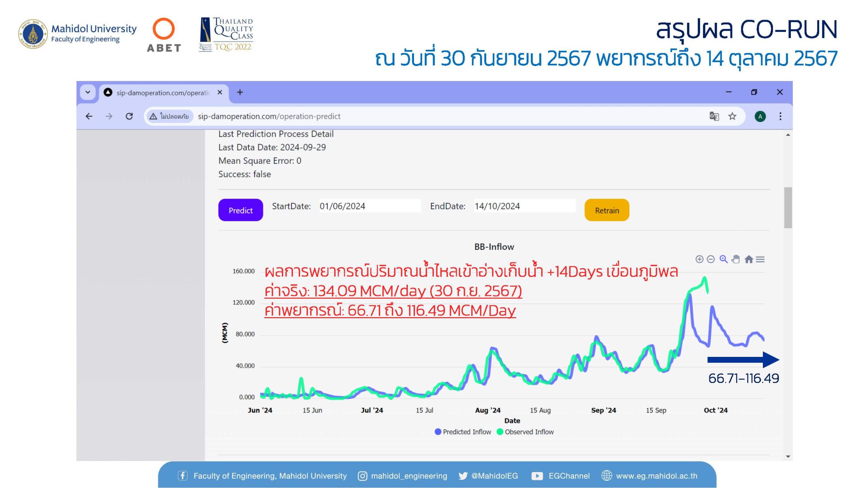Screen dimensions: 868x488
Task: Click the purple Predict button
Action: 240,210
